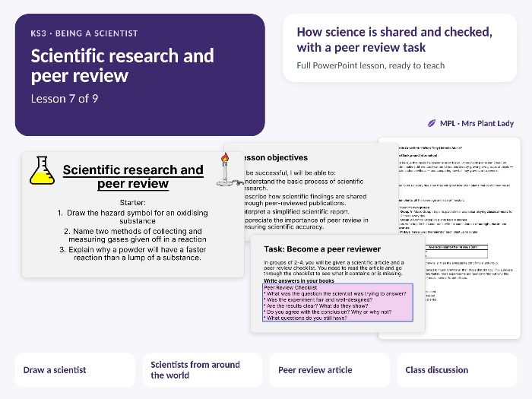Viewport: 532px width, 399px height.
Task: Click 'Interpret a simplified scientific report' objective
Action: (296, 212)
